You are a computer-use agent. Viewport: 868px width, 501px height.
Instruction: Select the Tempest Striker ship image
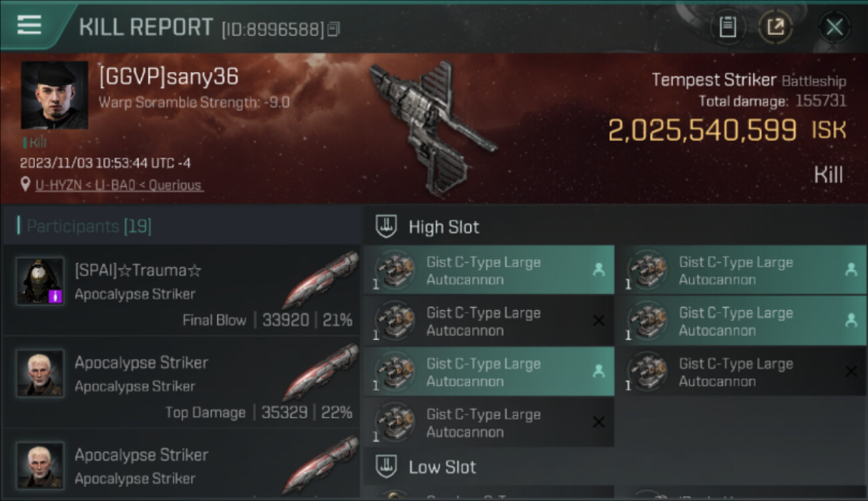(x=433, y=127)
